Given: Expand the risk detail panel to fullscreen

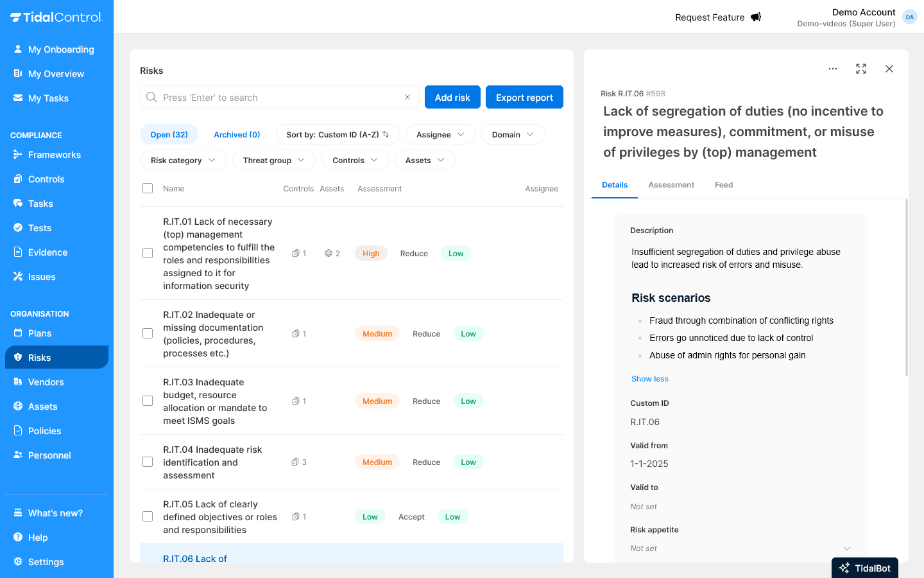Looking at the screenshot, I should (x=860, y=69).
